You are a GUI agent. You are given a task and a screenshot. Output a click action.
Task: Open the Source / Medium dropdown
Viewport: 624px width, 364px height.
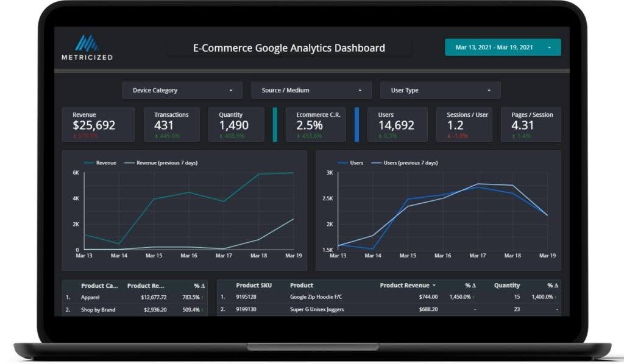(x=311, y=90)
